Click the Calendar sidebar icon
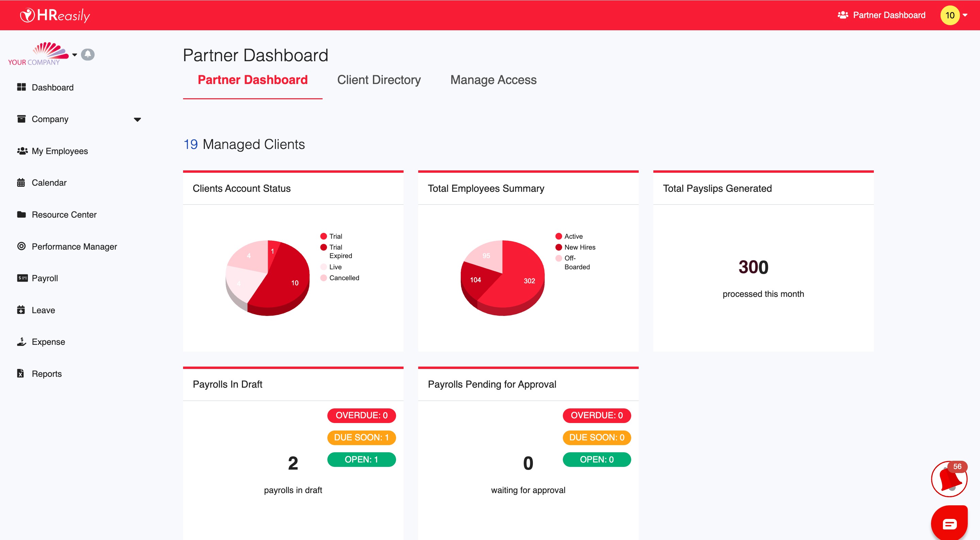 point(21,183)
